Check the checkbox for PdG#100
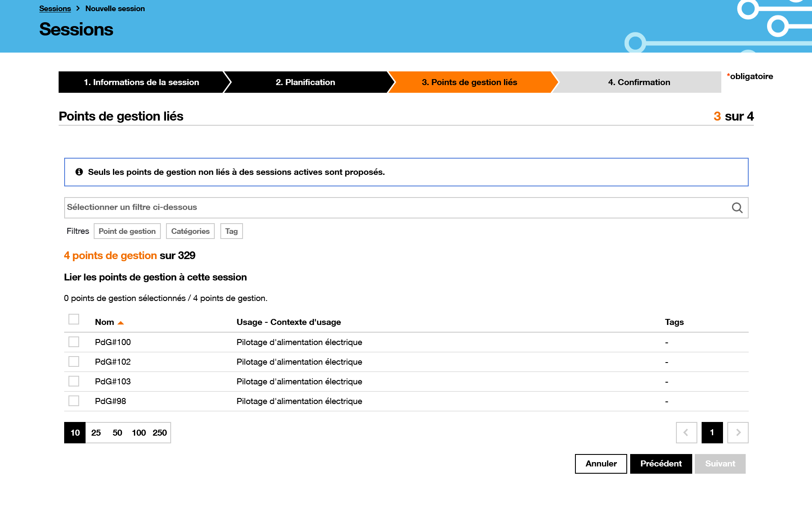The height and width of the screenshot is (525, 812). tap(74, 342)
